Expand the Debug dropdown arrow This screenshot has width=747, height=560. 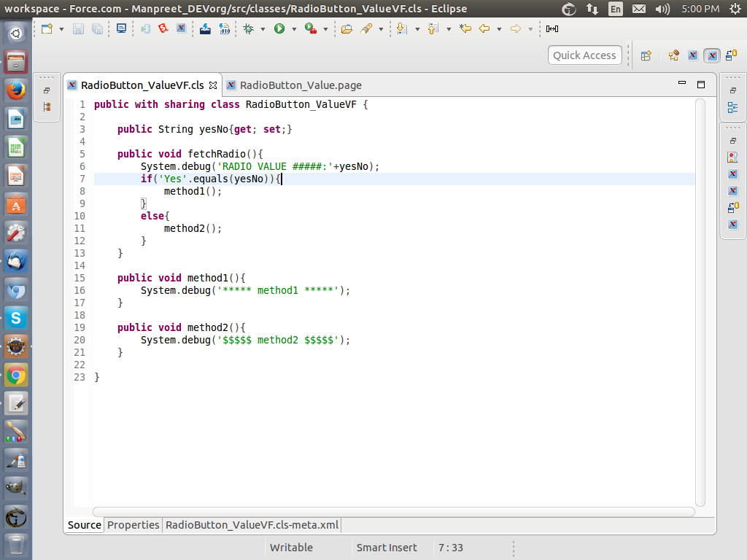pos(263,29)
